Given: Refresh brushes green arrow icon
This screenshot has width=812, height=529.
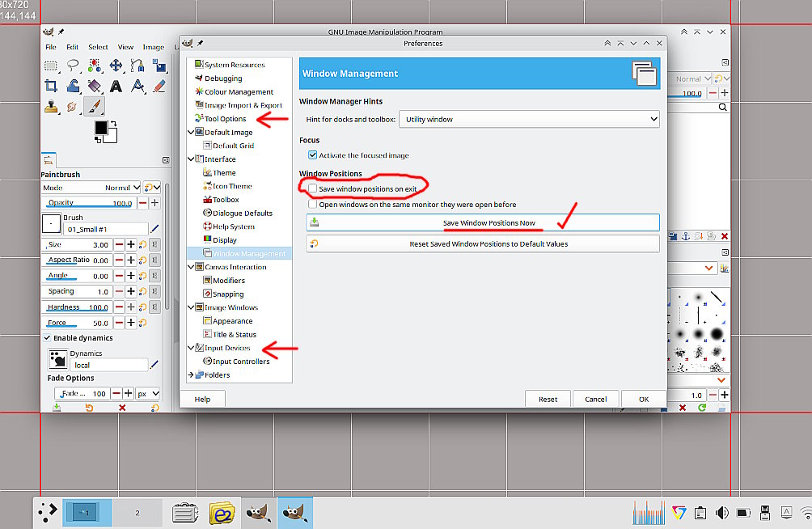Looking at the screenshot, I should click(702, 408).
